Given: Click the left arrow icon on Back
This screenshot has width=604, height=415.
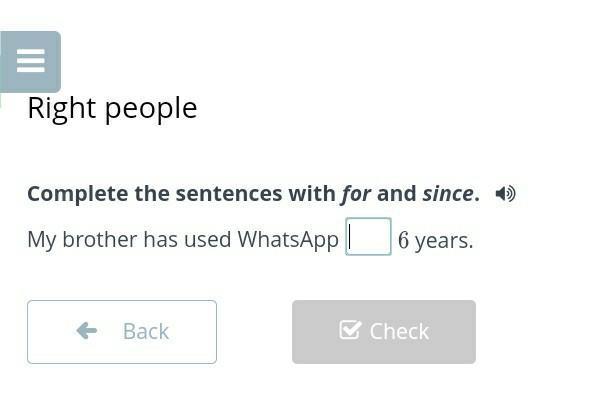Looking at the screenshot, I should pyautogui.click(x=87, y=331).
